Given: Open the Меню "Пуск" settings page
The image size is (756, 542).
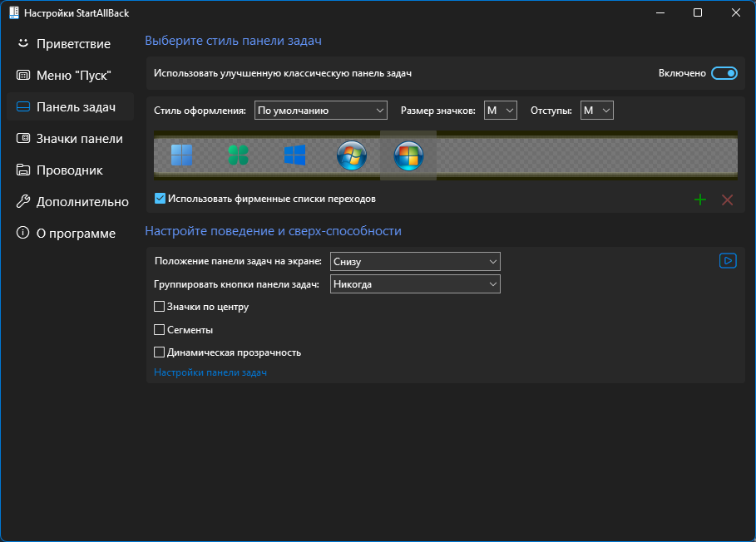Looking at the screenshot, I should (71, 75).
